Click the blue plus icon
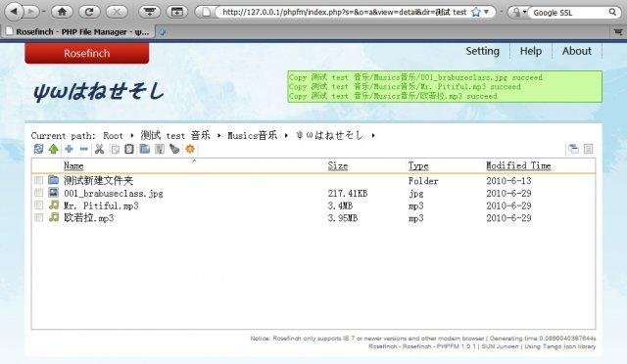This screenshot has width=627, height=364. pyautogui.click(x=69, y=149)
